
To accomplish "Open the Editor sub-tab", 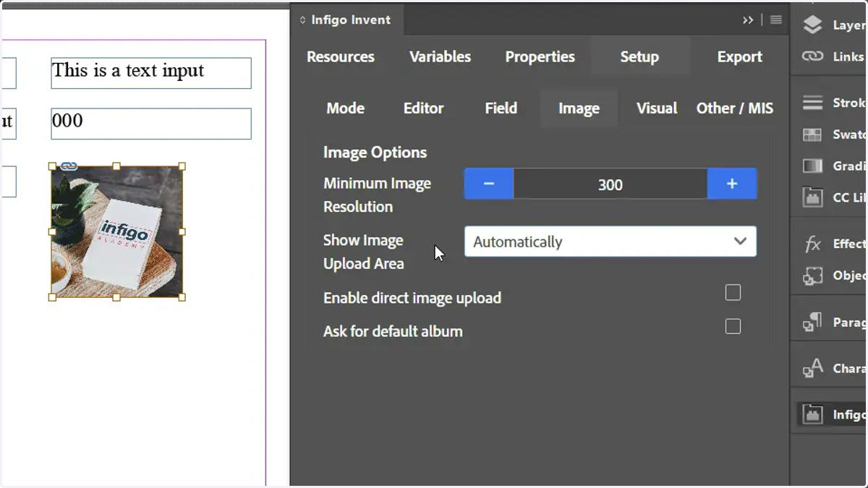I will (423, 108).
